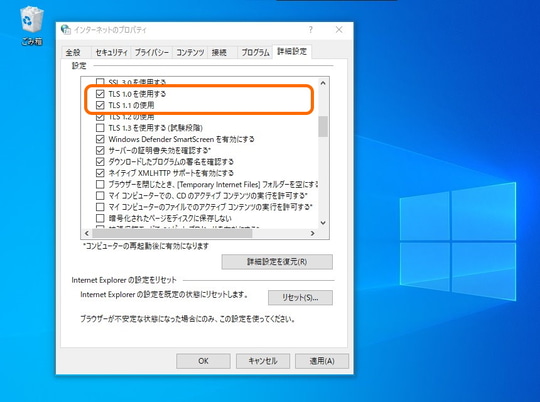Select the 詳細設定 tab

(292, 52)
